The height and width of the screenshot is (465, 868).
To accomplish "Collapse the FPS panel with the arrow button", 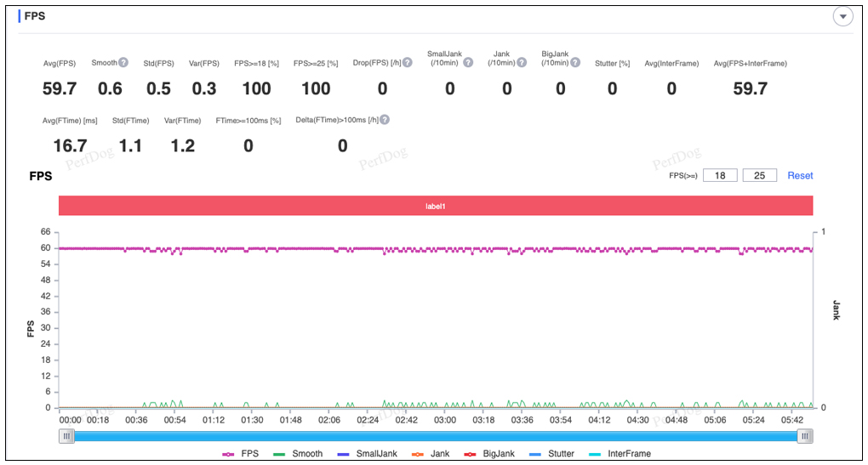I will (842, 17).
